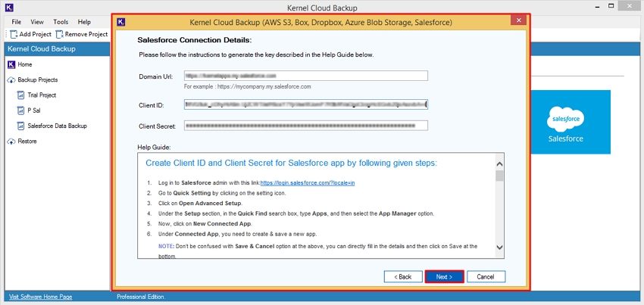Click Visit Software Home Page link
Image resolution: width=644 pixels, height=305 pixels.
pos(41,297)
